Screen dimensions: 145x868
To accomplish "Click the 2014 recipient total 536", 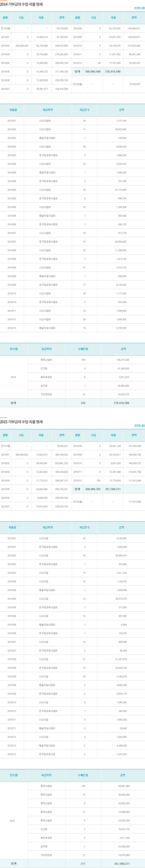I will coord(83,403).
